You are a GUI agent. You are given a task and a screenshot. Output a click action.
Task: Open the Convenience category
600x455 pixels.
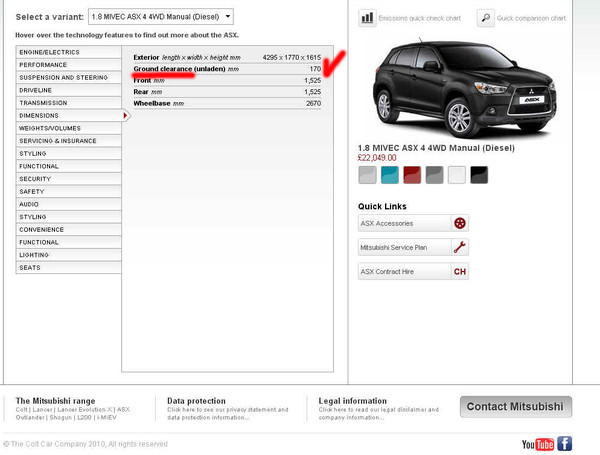pyautogui.click(x=68, y=230)
